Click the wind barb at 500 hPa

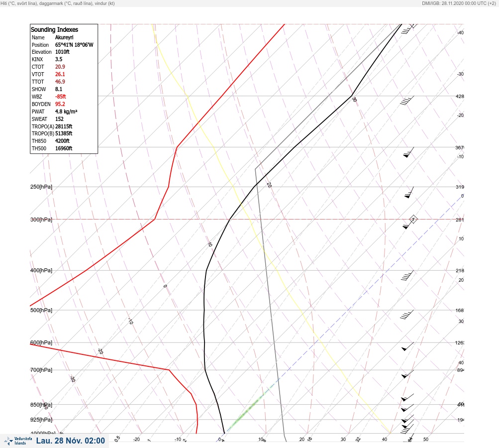click(x=407, y=315)
